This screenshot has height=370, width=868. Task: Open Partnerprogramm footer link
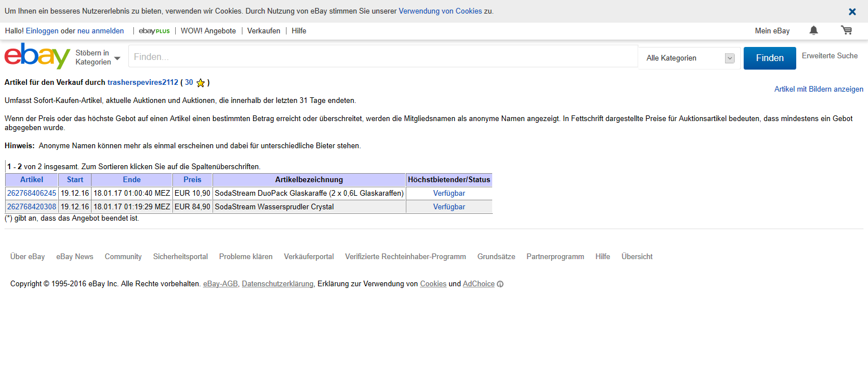click(555, 257)
